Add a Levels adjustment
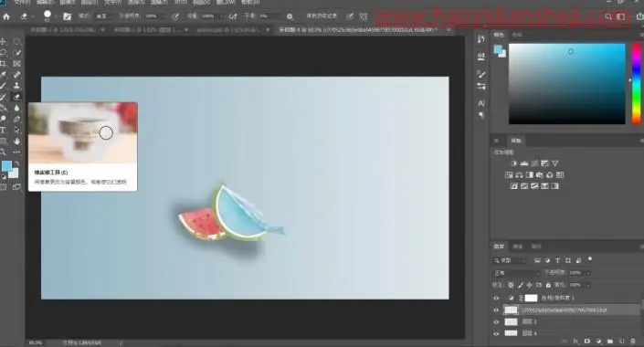Screen dimensions: 644x347 click(524, 163)
